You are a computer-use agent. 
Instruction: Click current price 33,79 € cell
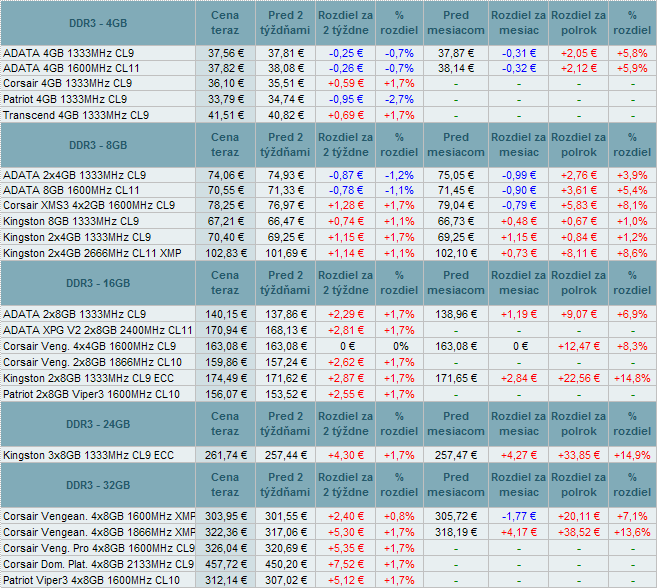tap(226, 99)
